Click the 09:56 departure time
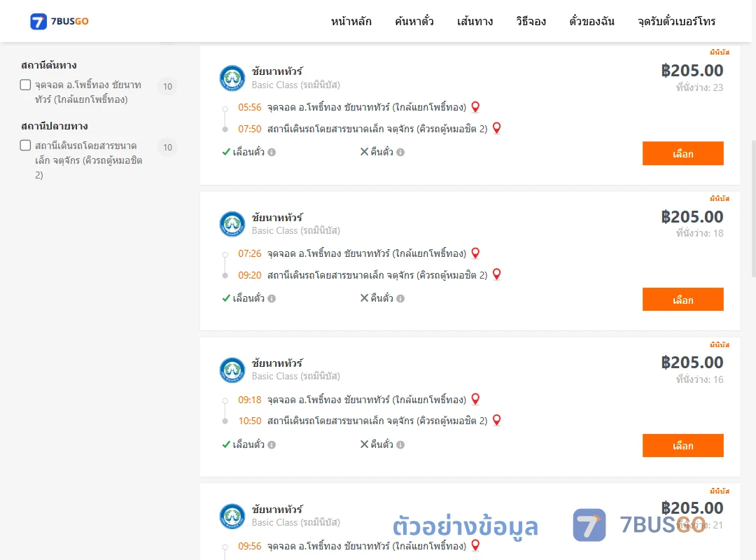This screenshot has height=560, width=756. pyautogui.click(x=250, y=546)
